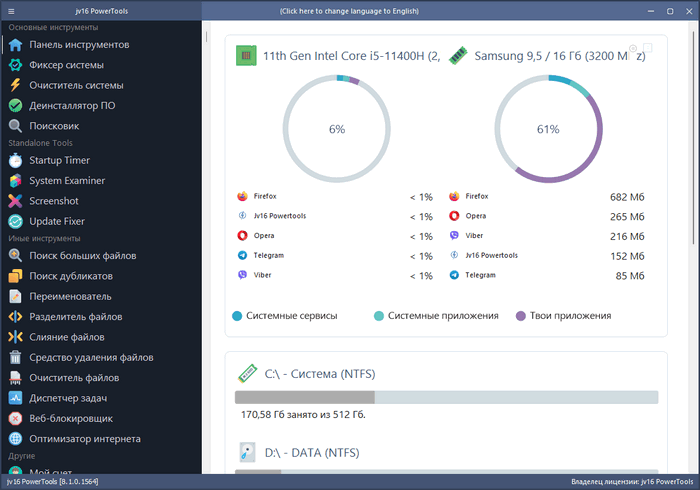Click the C:\ disk usage bar
Image resolution: width=700 pixels, height=490 pixels.
pos(446,397)
